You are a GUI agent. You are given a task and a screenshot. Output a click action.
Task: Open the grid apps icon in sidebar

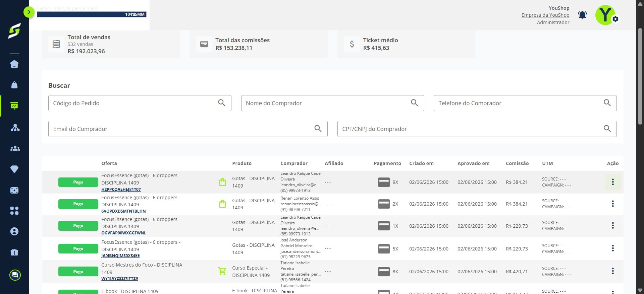pos(14,211)
